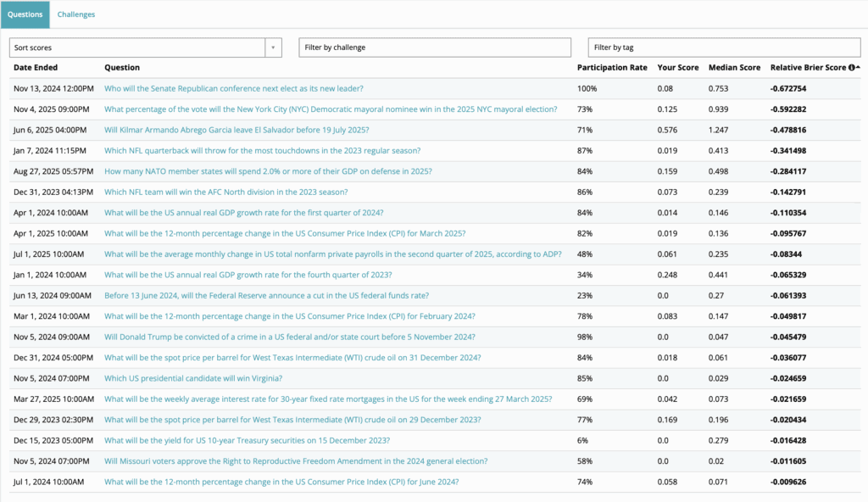Click the sort arrow on Relative Brier Score
The height and width of the screenshot is (502, 868).
858,68
